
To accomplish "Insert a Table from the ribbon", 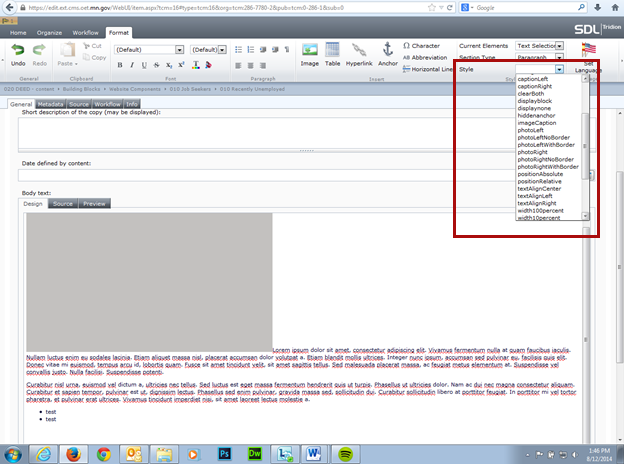I will coord(333,51).
